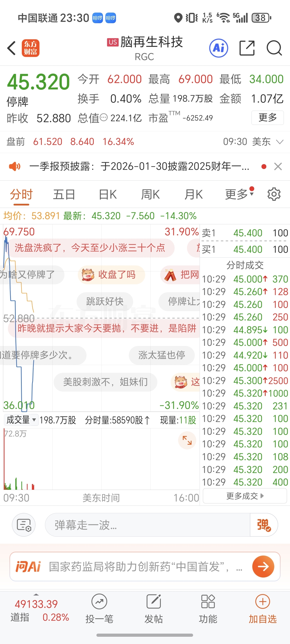The width and height of the screenshot is (290, 644).
Task: Tap the 涨太猛也停 danmaku comment
Action: coord(162,355)
